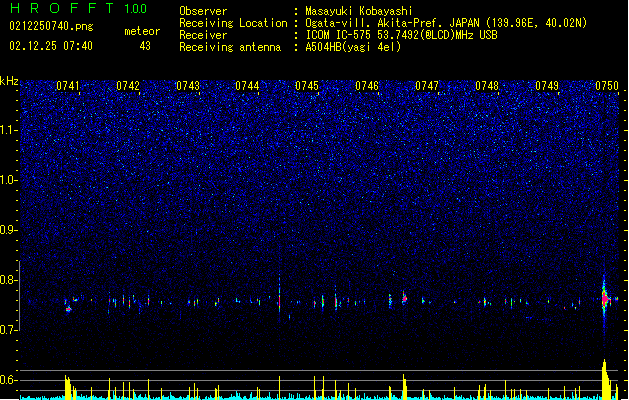The height and width of the screenshot is (400, 629).
Task: Click the 0.9 kHz axis label
Action: 8,230
